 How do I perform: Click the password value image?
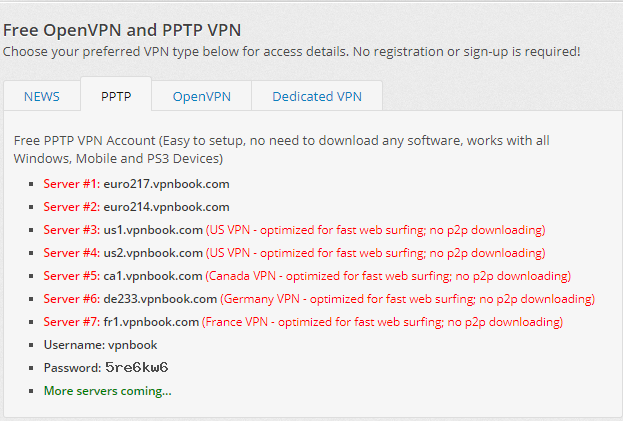137,368
